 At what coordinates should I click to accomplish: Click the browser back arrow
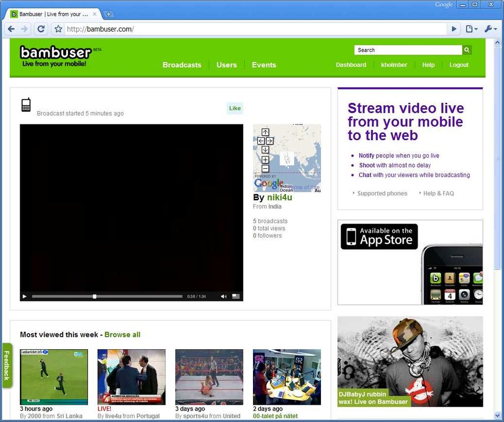(x=11, y=29)
